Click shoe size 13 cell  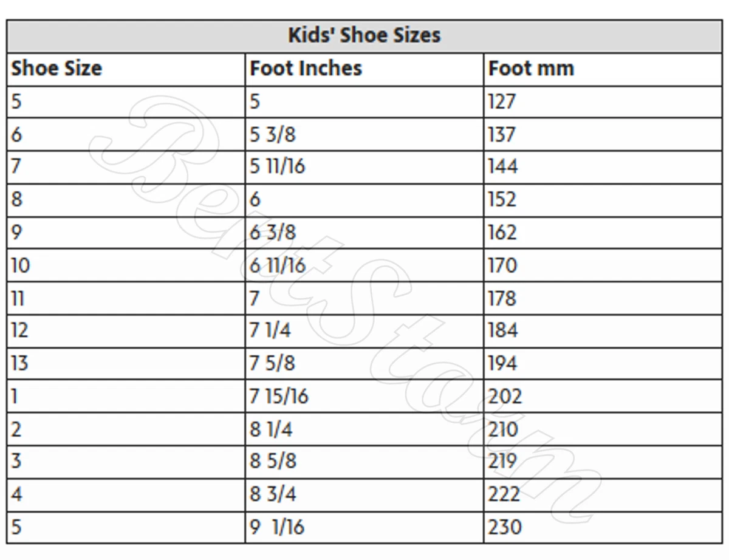126,364
